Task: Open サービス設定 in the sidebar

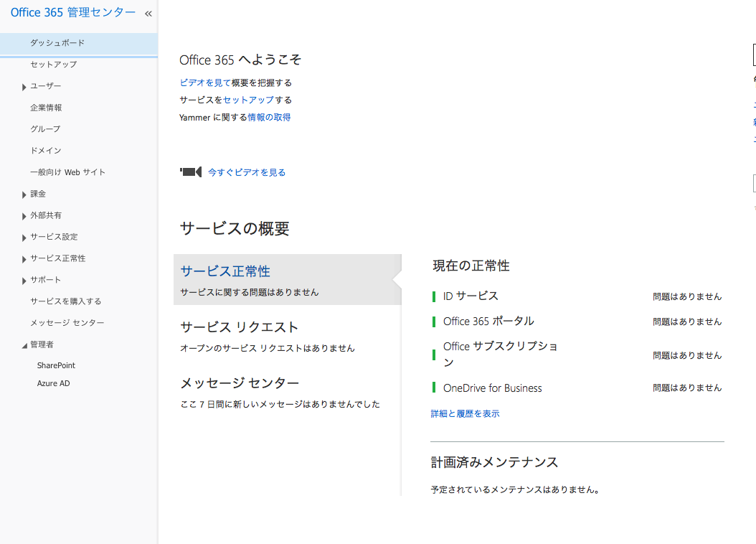Action: pos(54,237)
